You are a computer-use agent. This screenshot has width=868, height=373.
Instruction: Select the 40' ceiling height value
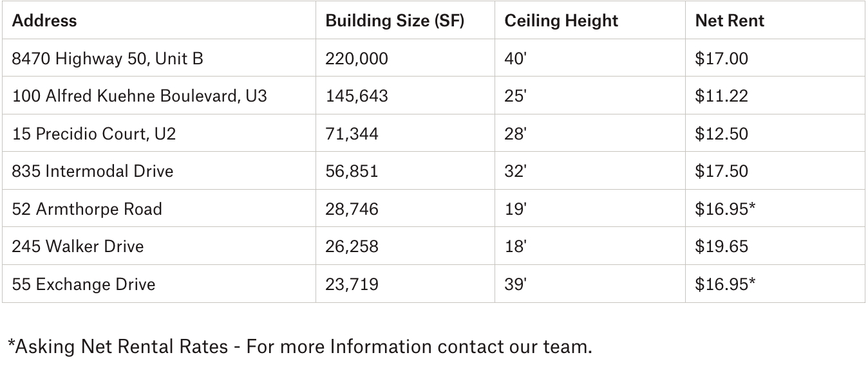point(515,59)
